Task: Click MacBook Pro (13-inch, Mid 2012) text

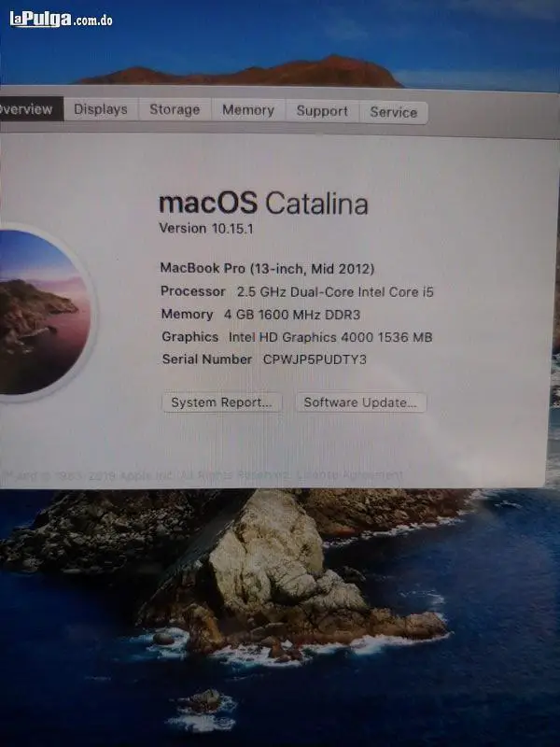Action: pyautogui.click(x=267, y=269)
